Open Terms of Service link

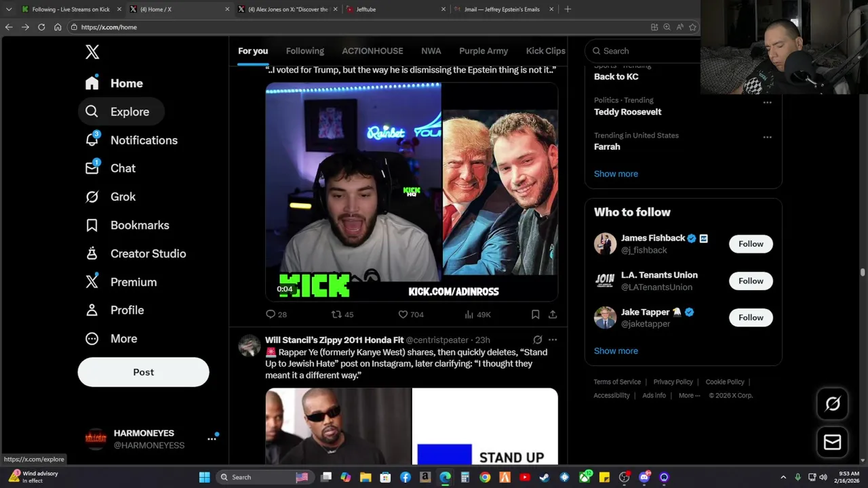coord(617,382)
